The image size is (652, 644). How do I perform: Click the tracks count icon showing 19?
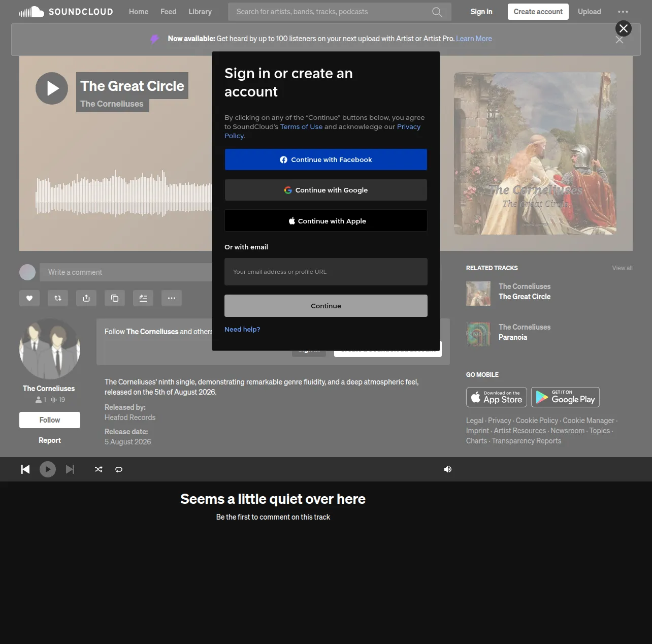click(53, 400)
